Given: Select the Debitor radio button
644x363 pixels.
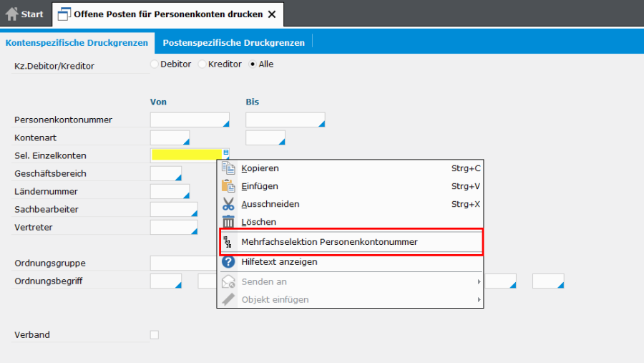Looking at the screenshot, I should [155, 64].
